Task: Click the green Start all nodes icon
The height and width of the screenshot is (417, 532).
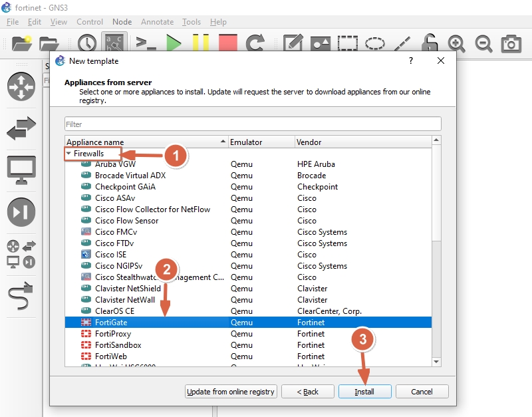Action: click(x=174, y=44)
